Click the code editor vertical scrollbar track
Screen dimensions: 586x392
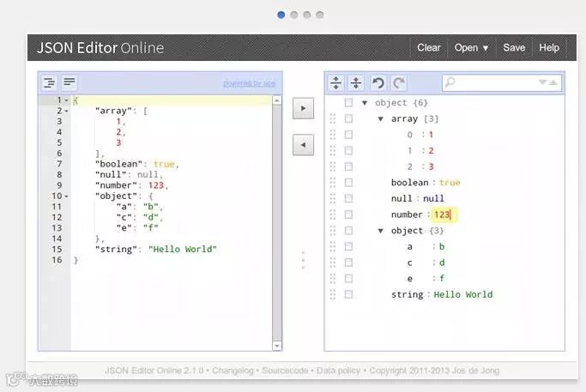click(277, 223)
